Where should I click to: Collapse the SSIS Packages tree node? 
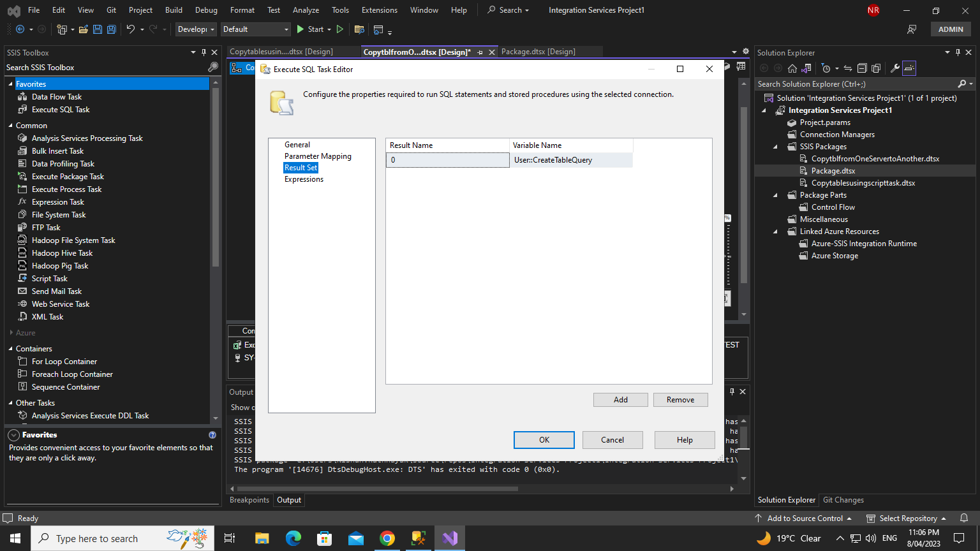[776, 147]
